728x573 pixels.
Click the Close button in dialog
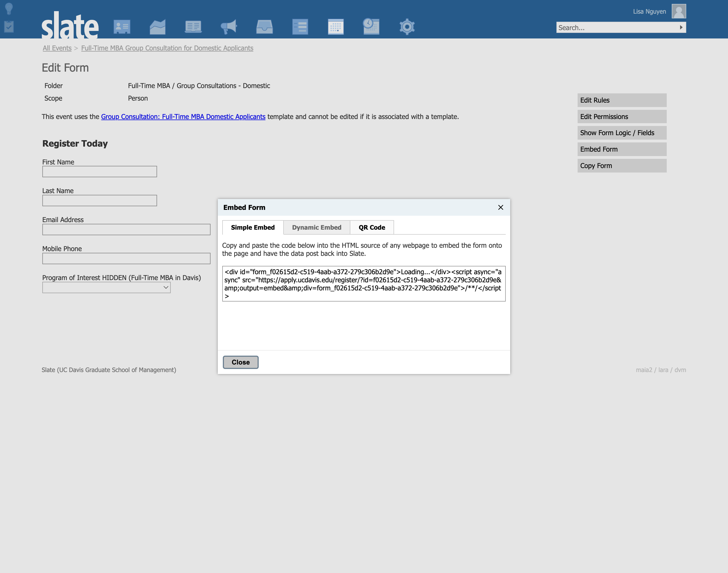241,362
